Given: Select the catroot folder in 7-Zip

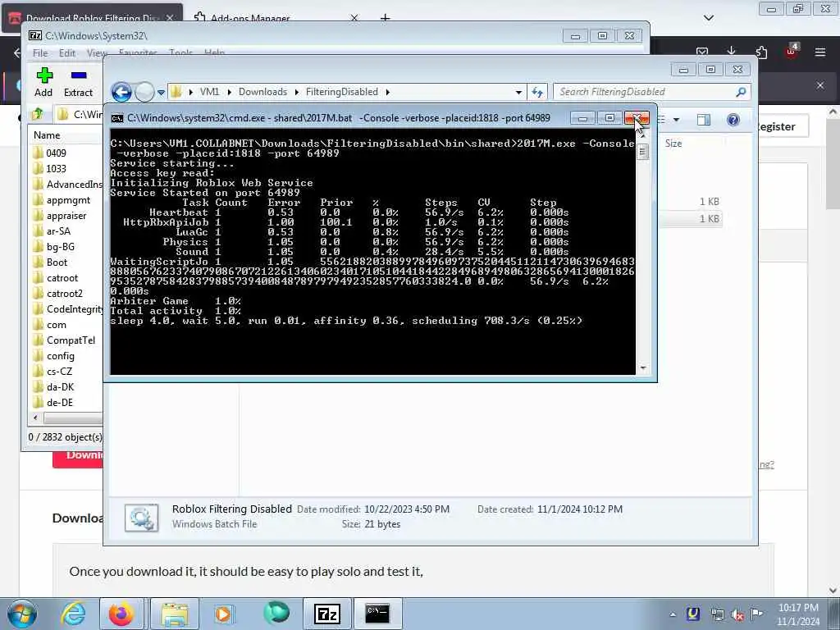Looking at the screenshot, I should (x=62, y=278).
